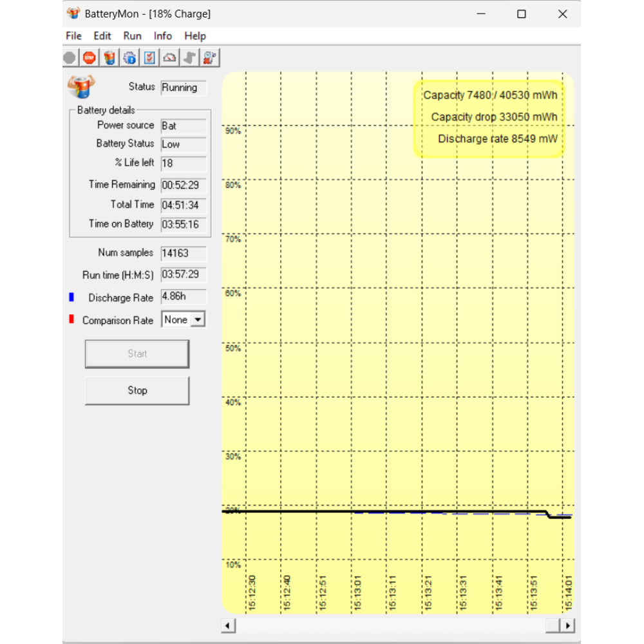The image size is (644, 644).
Task: Click the blue Discharge Rate color marker
Action: (x=71, y=298)
